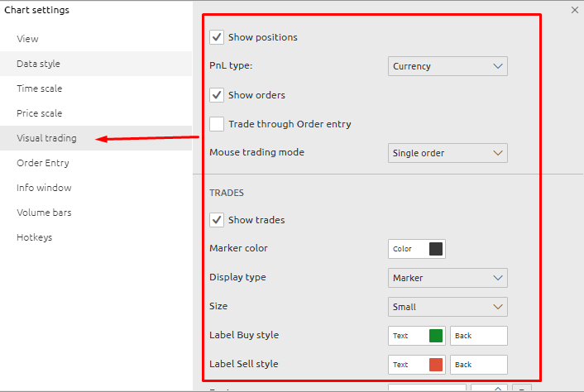Switch to Price scale settings
This screenshot has height=392, width=584.
(40, 113)
